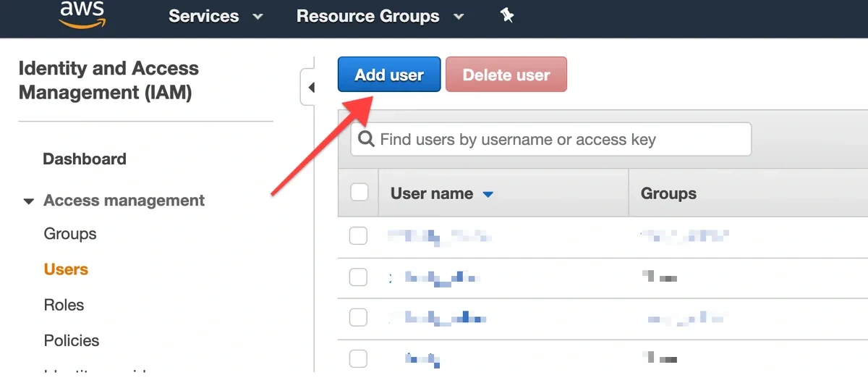This screenshot has width=868, height=378.
Task: Click the Delete user button
Action: (x=506, y=75)
